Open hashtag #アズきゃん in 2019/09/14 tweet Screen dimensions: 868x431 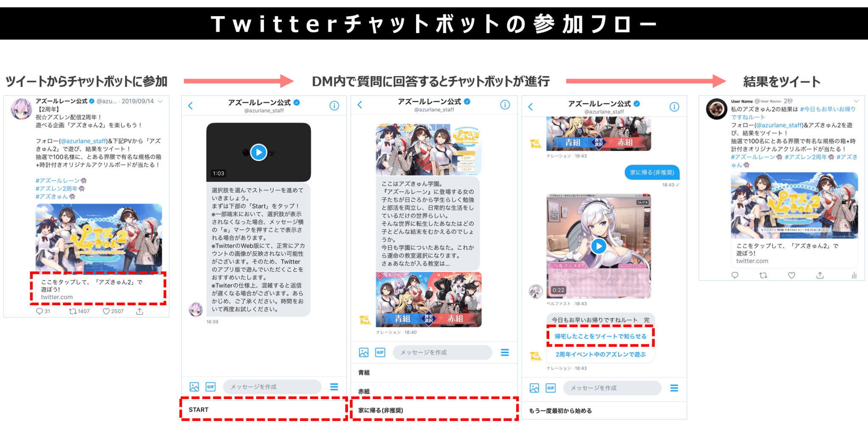pos(52,196)
